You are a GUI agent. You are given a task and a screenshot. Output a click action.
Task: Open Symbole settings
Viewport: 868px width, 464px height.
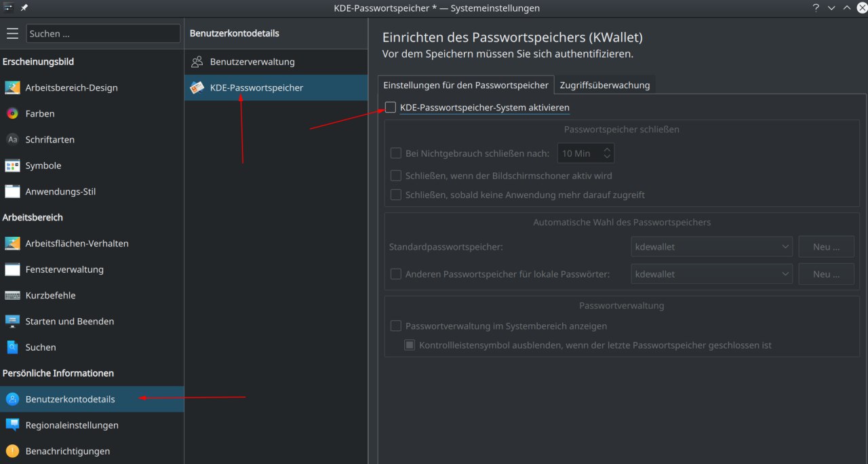point(92,166)
